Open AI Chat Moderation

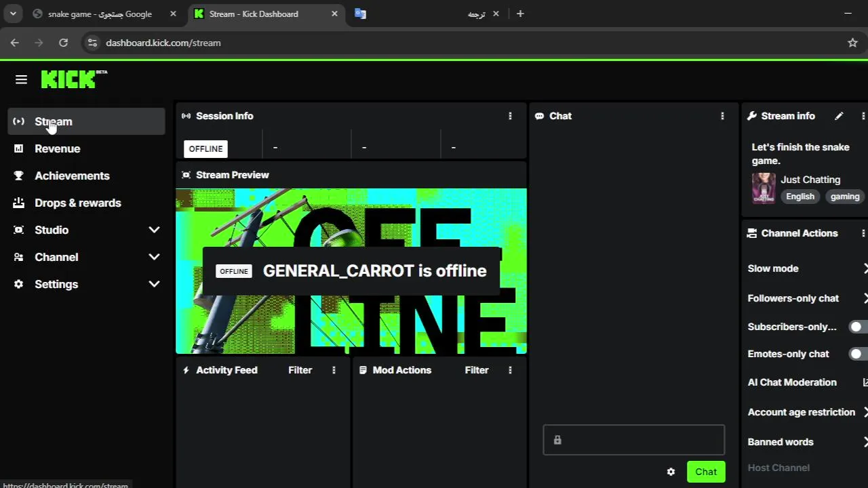(x=808, y=382)
